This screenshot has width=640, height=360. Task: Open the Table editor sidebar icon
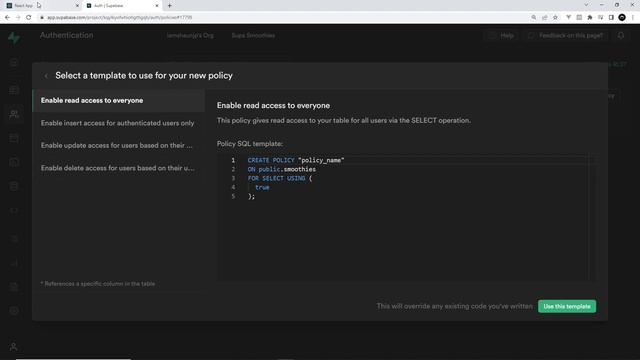pos(14,90)
